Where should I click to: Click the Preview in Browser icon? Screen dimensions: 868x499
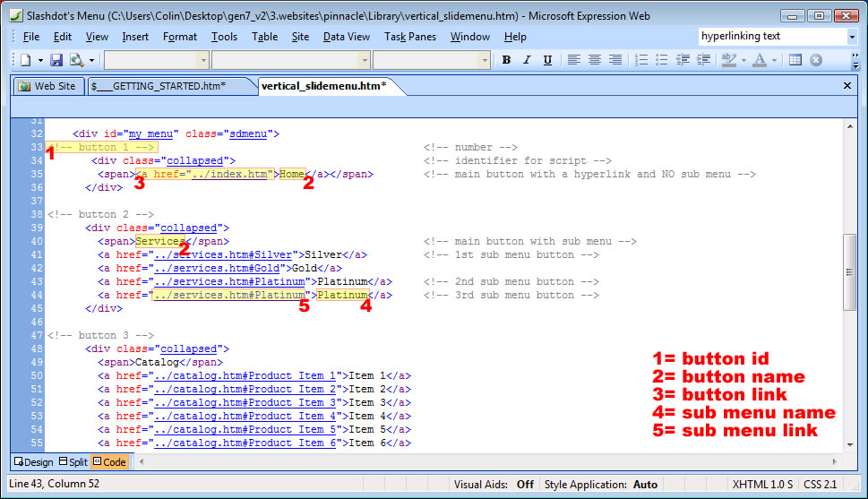coord(76,60)
